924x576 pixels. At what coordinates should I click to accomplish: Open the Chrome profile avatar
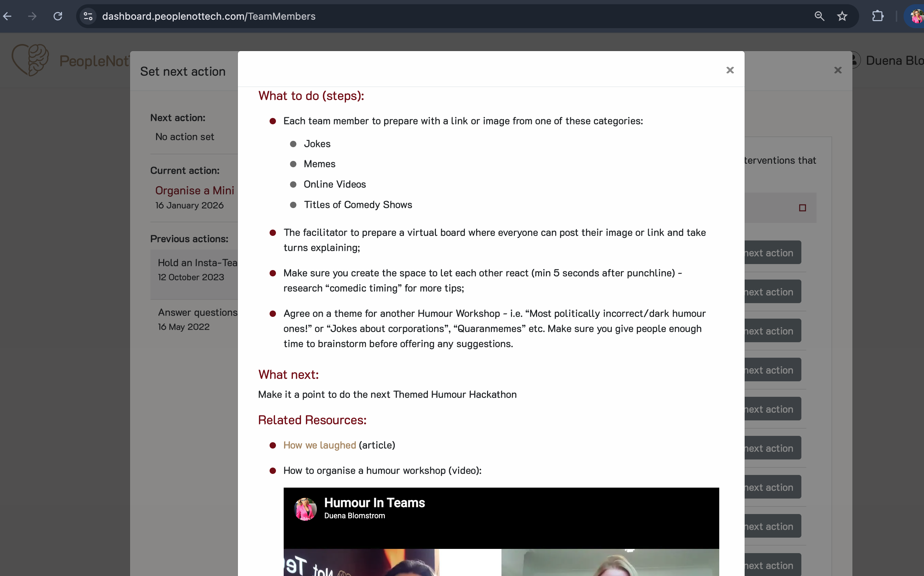(x=917, y=16)
